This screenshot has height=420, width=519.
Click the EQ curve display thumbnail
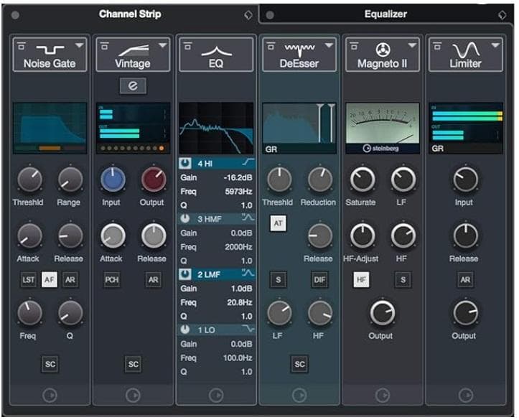coord(217,129)
